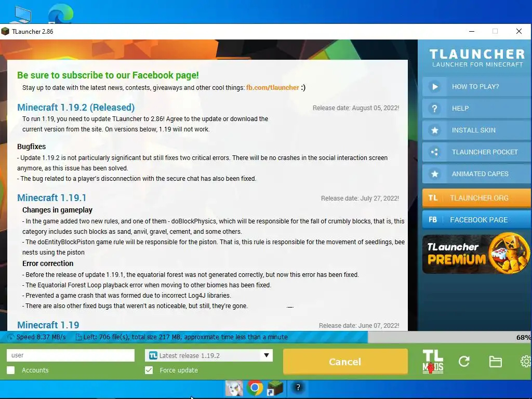Open the HOW TO PLAY? guide button
This screenshot has height=399, width=532.
[x=476, y=87]
